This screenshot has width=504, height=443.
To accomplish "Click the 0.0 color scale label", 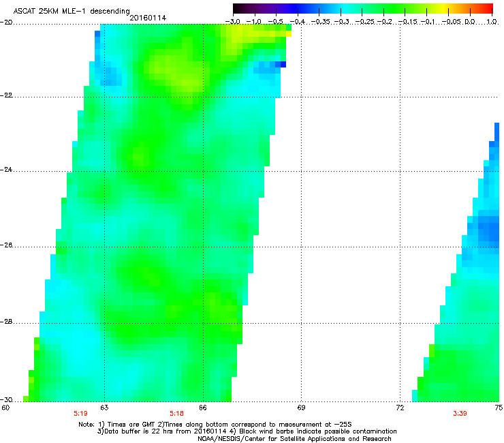I will tap(470, 22).
